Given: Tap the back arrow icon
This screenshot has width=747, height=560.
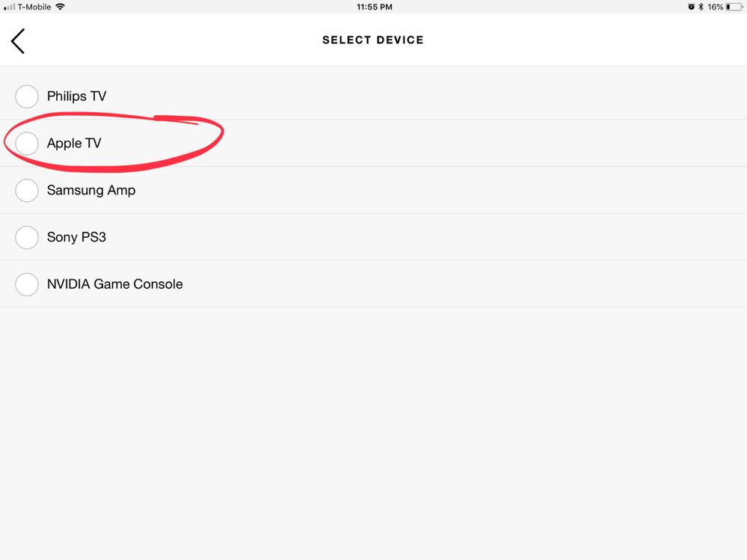Looking at the screenshot, I should [18, 40].
